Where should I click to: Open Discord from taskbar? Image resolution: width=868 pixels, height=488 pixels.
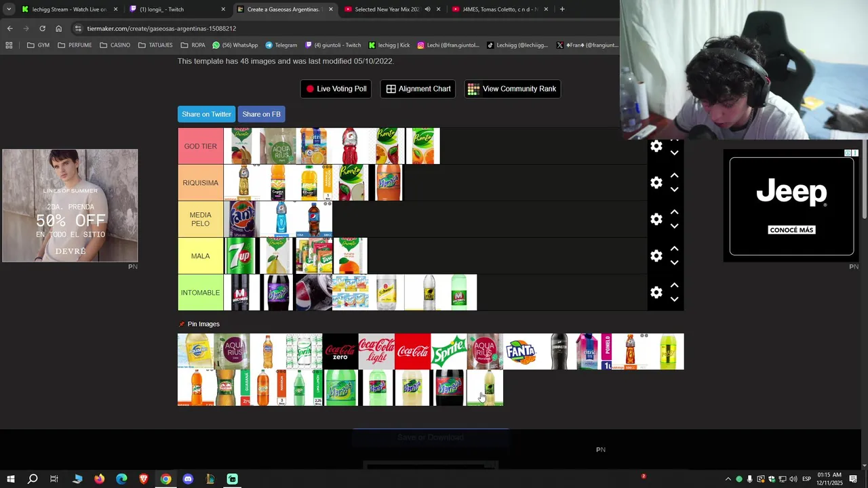coord(188,479)
